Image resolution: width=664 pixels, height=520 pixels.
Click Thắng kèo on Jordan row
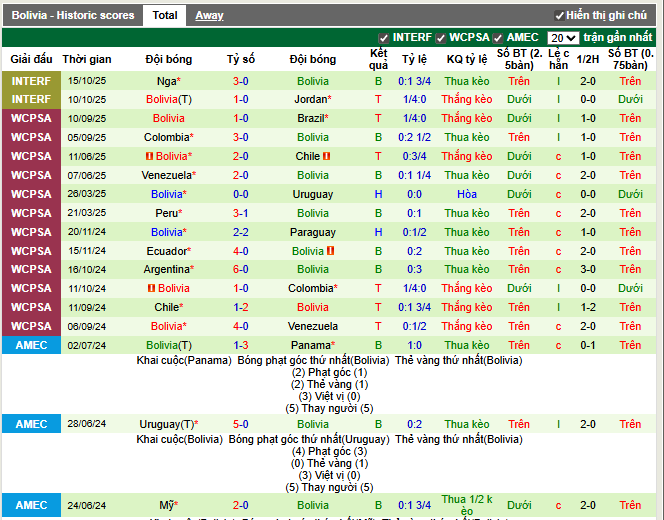(467, 100)
